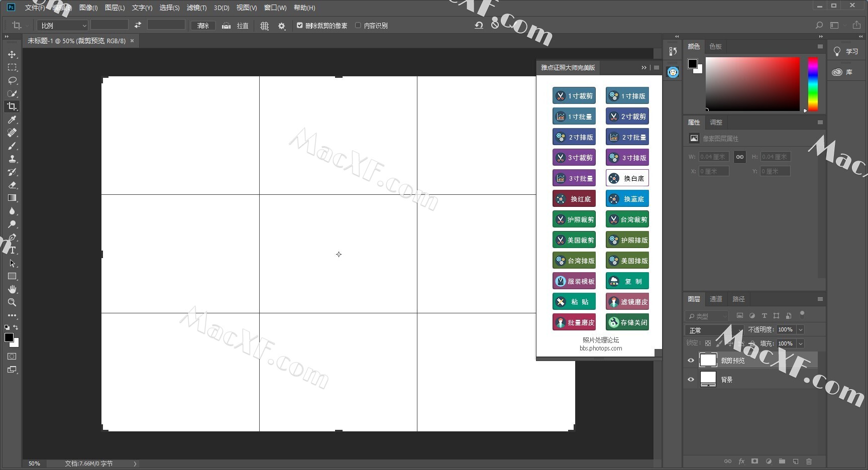Open the crop ratio 比例 dropdown
This screenshot has height=470, width=868.
click(63, 25)
